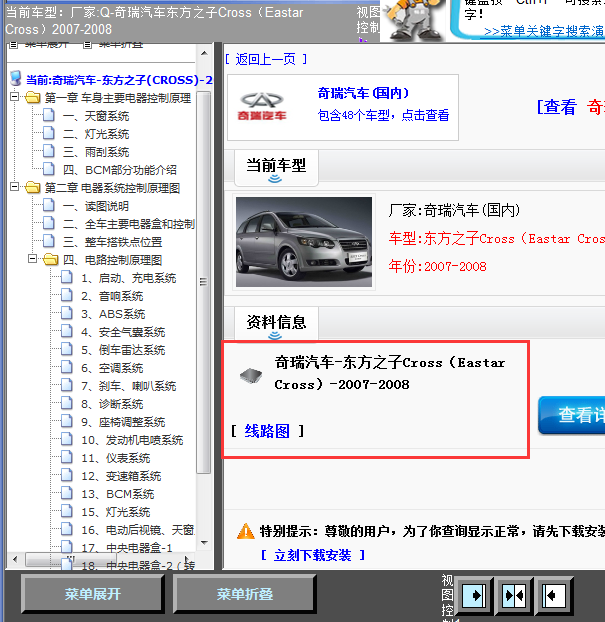Image resolution: width=605 pixels, height=622 pixels.
Task: Open the 一、天窗系统 document
Action: 96,116
